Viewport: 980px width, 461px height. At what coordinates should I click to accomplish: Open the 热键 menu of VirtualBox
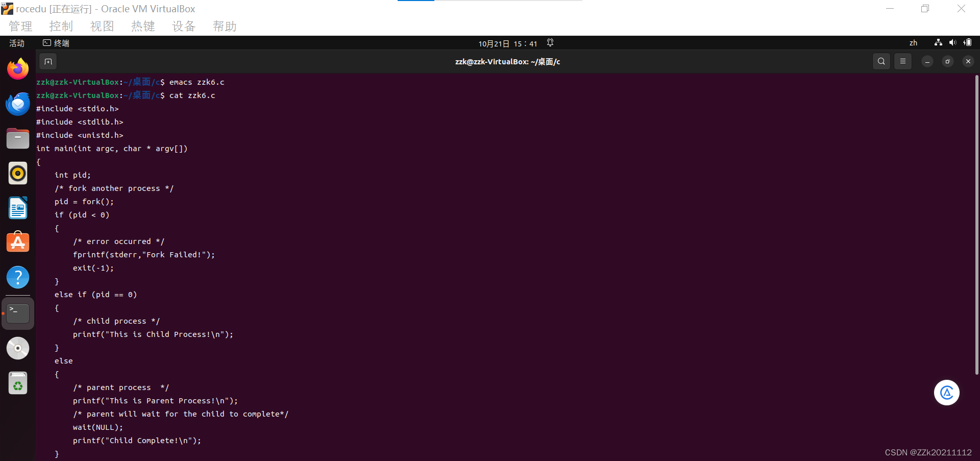pyautogui.click(x=143, y=27)
